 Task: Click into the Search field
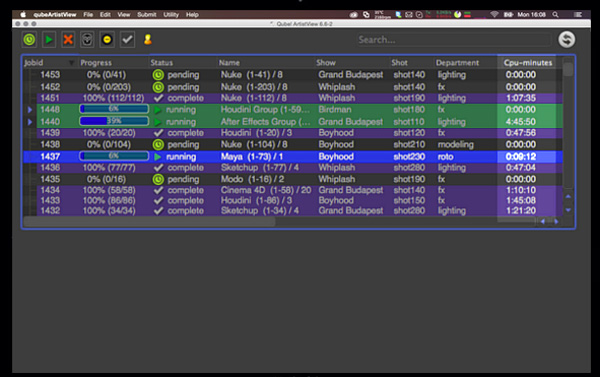[x=454, y=39]
